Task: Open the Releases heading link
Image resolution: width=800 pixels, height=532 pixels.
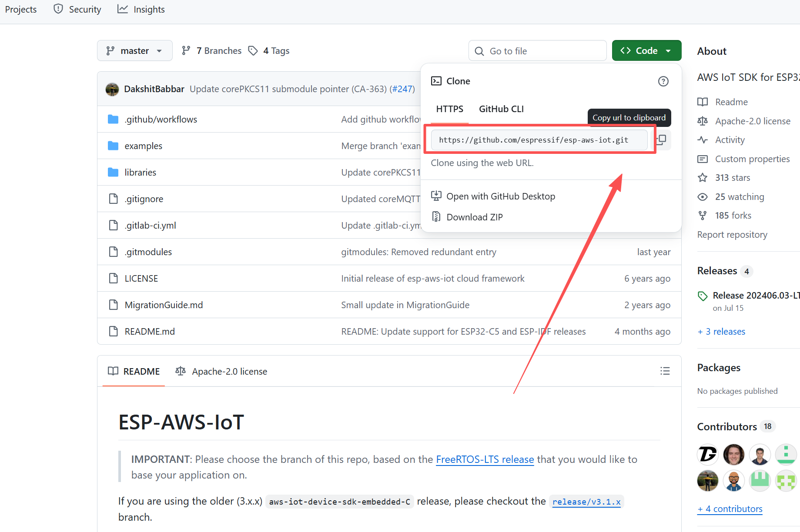Action: tap(724, 271)
